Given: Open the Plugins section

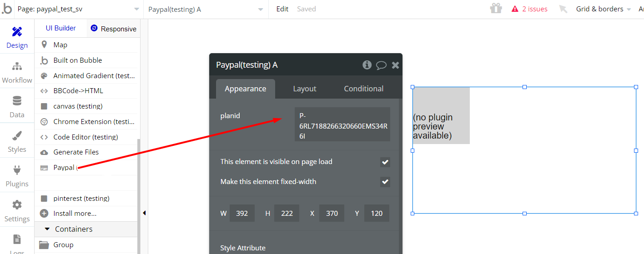Looking at the screenshot, I should tap(17, 176).
